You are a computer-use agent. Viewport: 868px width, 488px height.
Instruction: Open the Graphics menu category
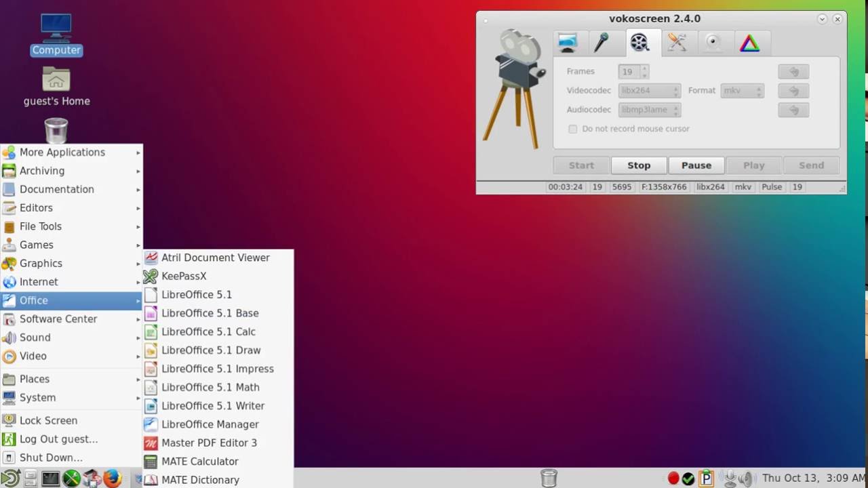71,263
